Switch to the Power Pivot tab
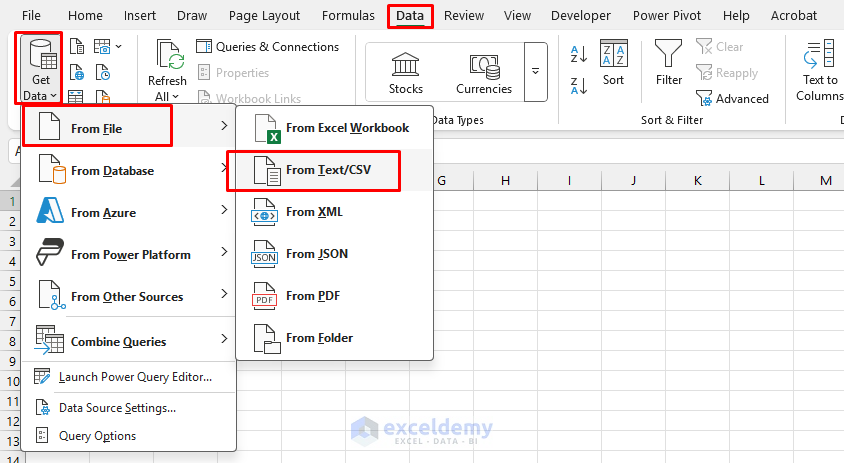Viewport: 844px width, 463px height. 667,16
